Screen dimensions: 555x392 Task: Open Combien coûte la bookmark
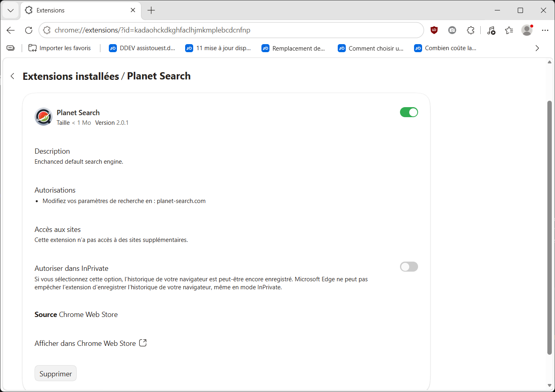point(445,48)
